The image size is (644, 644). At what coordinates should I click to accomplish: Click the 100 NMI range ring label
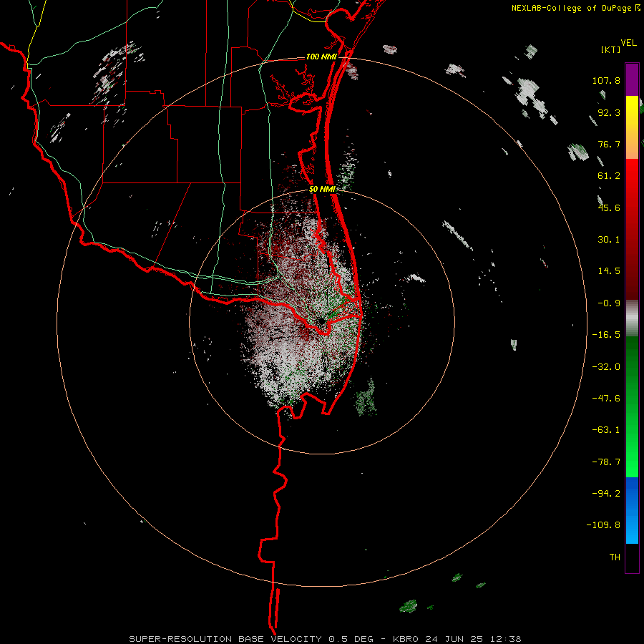pos(321,57)
